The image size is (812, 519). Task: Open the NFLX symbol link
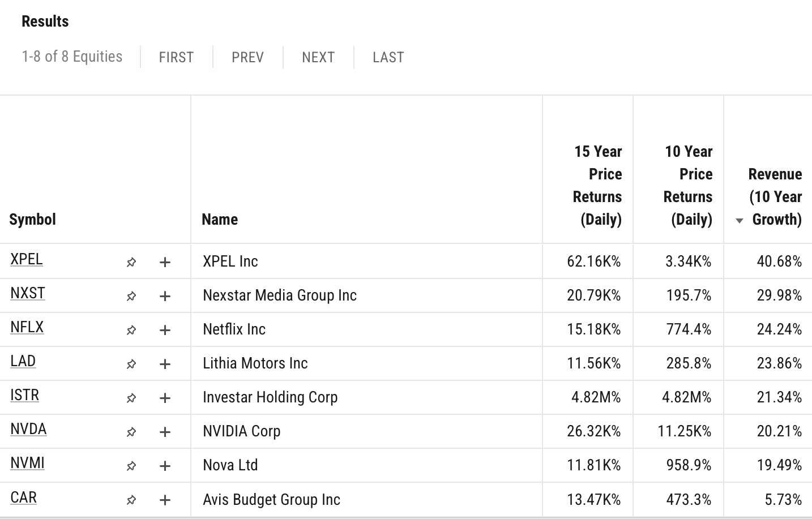(27, 327)
